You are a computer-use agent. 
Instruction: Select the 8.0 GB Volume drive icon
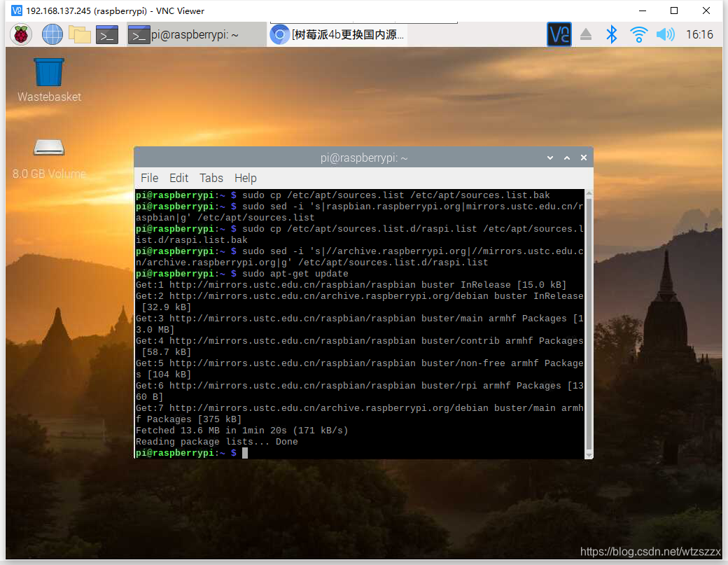(49, 159)
